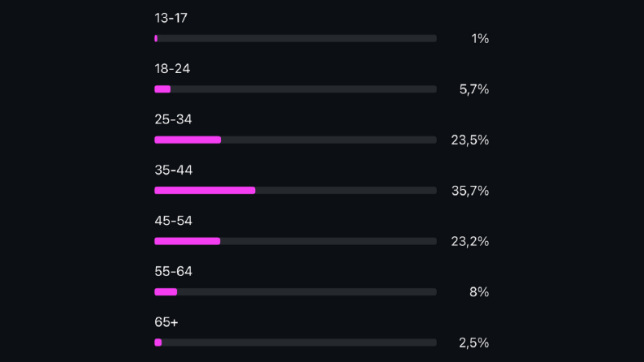Select the 35,7% percentage value
644x362 pixels.
pyautogui.click(x=470, y=191)
